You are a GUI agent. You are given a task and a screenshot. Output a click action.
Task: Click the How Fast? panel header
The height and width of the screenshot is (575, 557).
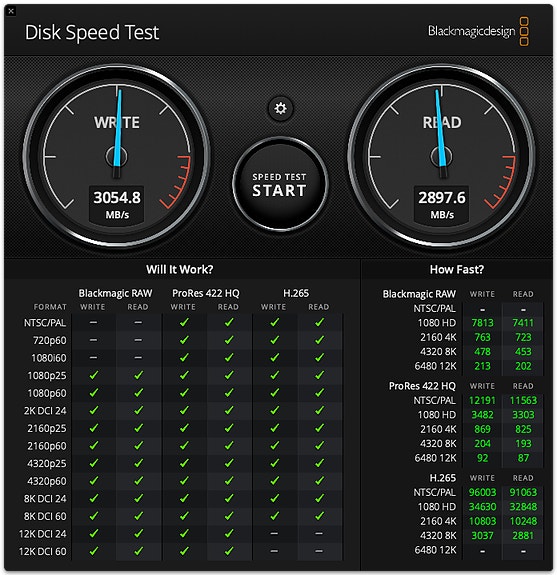(x=457, y=270)
